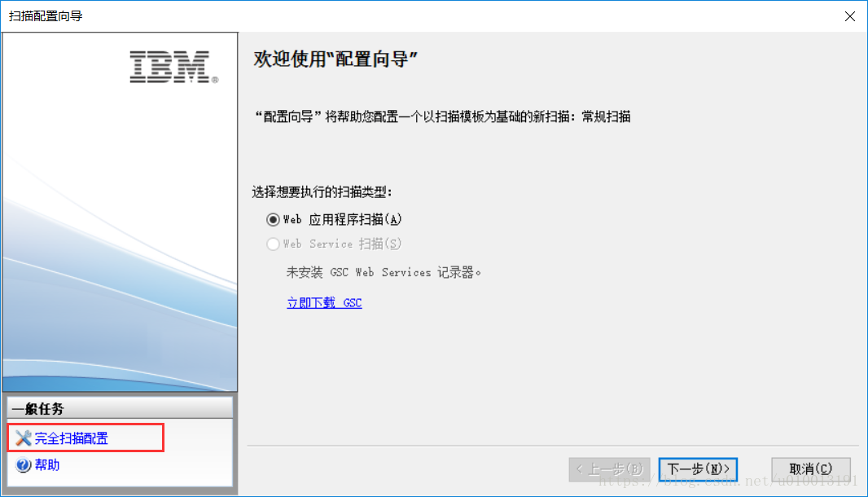
Task: Click the 上一步(B) back button
Action: point(610,469)
